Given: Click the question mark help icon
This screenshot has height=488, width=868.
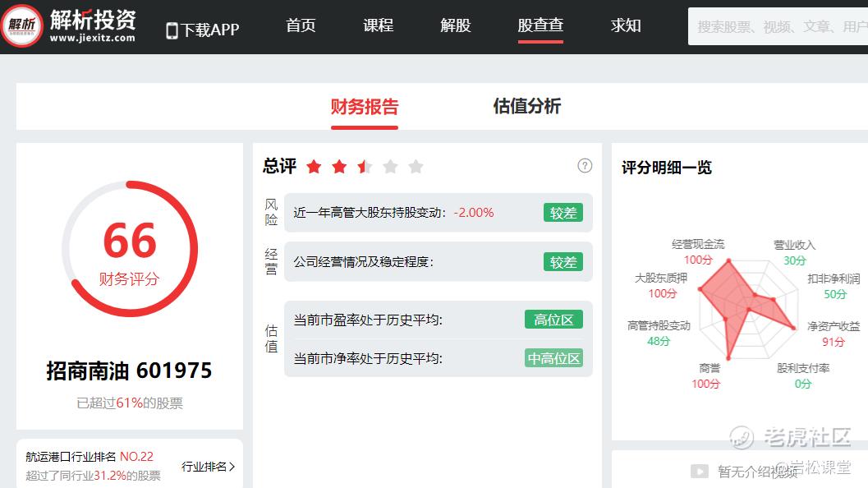Looking at the screenshot, I should 585,166.
